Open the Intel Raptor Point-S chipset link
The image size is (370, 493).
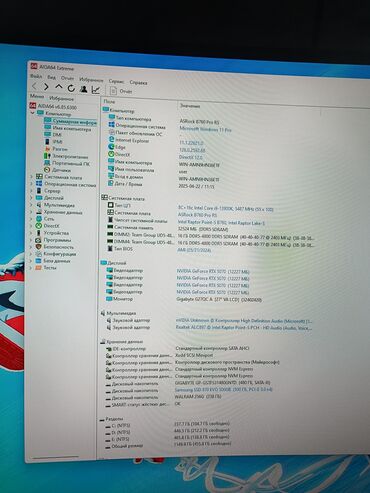[221, 222]
